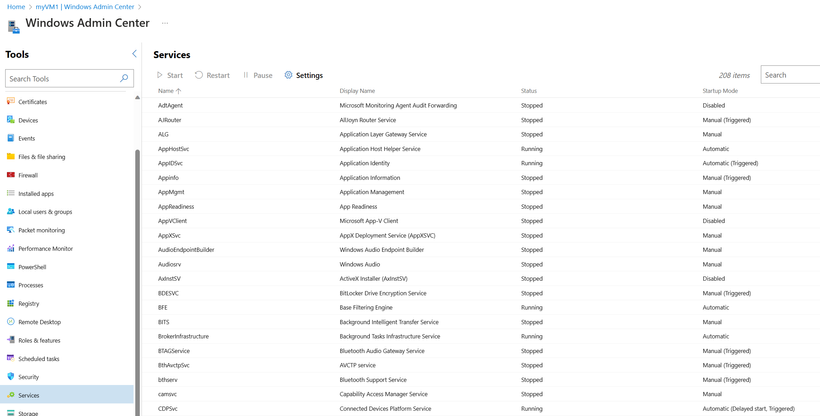Open the PowerShell tool icon

[10, 266]
